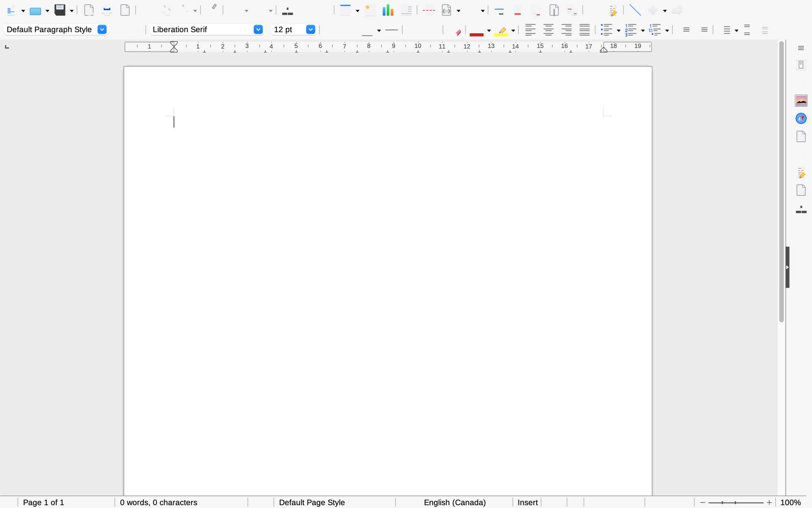Select the Insert Line tool

(x=635, y=10)
